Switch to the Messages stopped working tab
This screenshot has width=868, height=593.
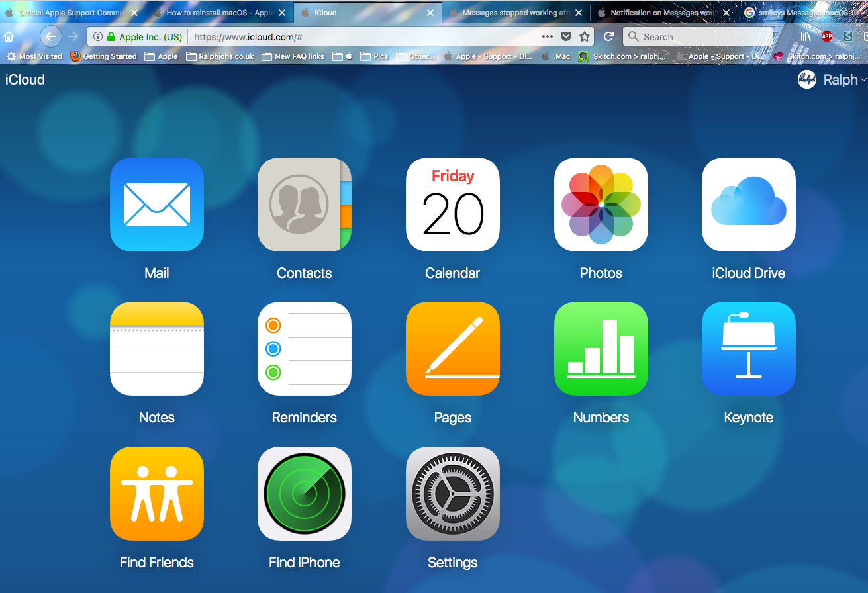[x=516, y=13]
